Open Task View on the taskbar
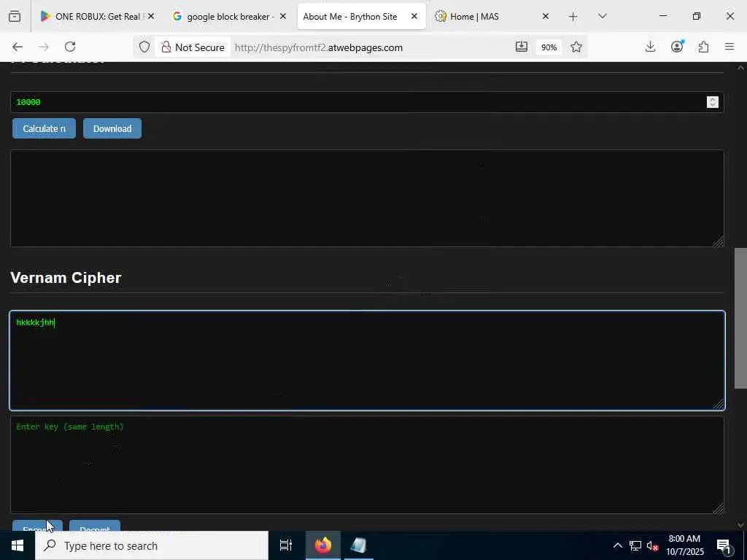Image resolution: width=747 pixels, height=560 pixels. click(x=286, y=545)
